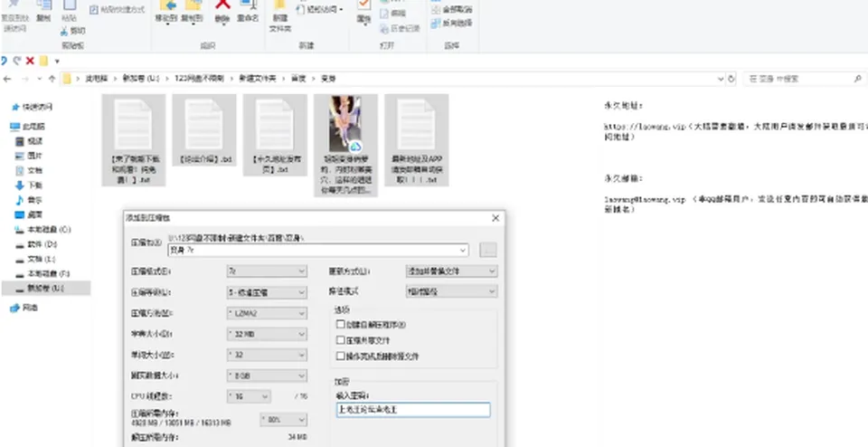Open the address bar history dropdown arrow
This screenshot has height=447, width=868.
pyautogui.click(x=721, y=80)
